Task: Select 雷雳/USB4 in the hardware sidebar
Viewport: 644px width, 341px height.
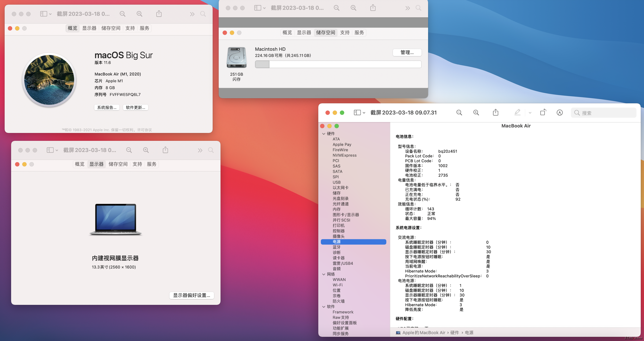Action: (x=342, y=263)
